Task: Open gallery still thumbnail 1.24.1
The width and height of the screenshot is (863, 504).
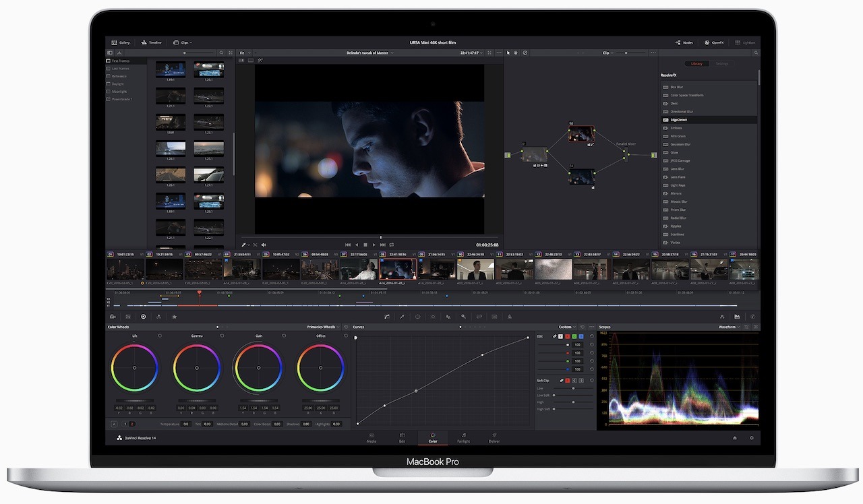Action: click(x=171, y=149)
